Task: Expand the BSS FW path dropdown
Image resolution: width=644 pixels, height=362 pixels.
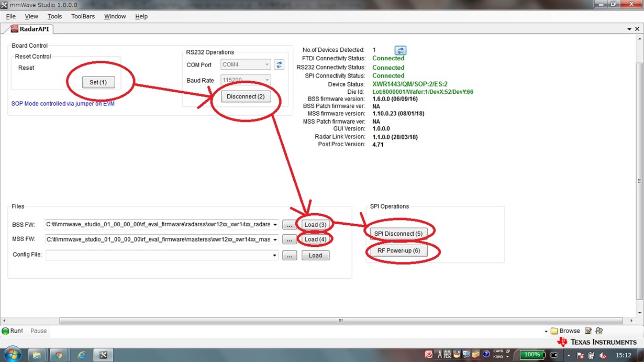Action: tap(275, 225)
